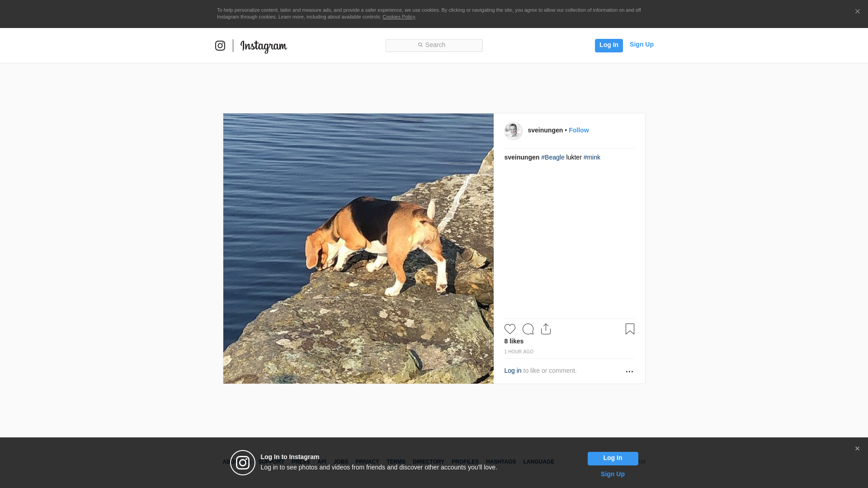Click the magnifier icon in search box
The width and height of the screenshot is (868, 488).
(420, 45)
